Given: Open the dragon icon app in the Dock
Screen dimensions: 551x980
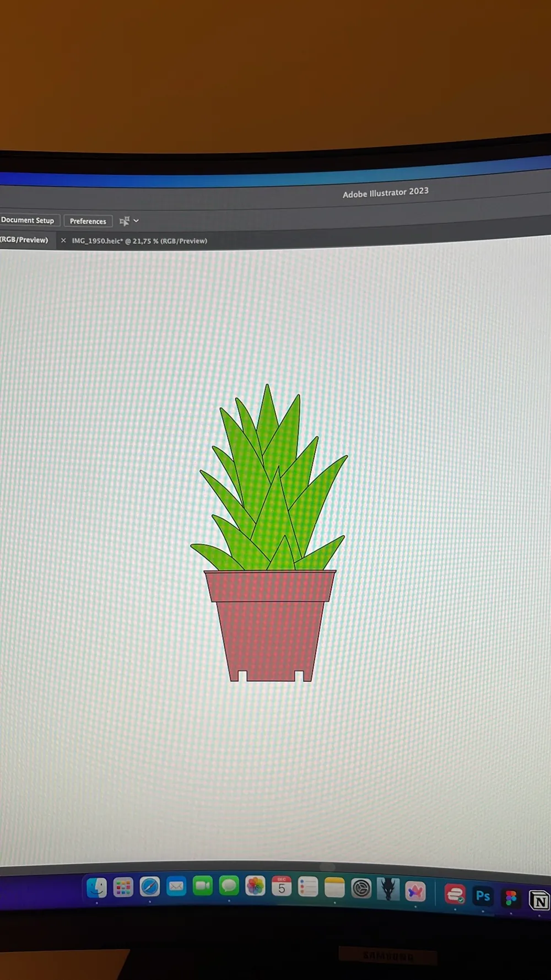Looking at the screenshot, I should [x=388, y=890].
